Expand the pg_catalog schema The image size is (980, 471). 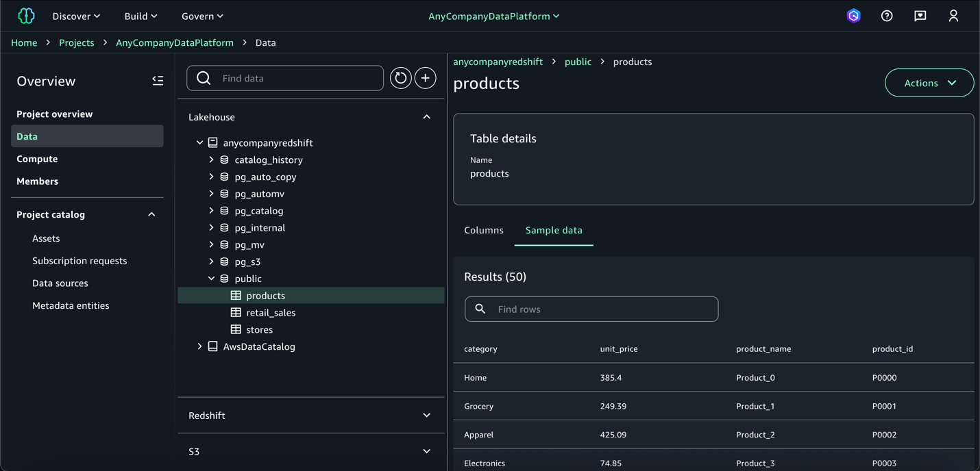(x=211, y=211)
